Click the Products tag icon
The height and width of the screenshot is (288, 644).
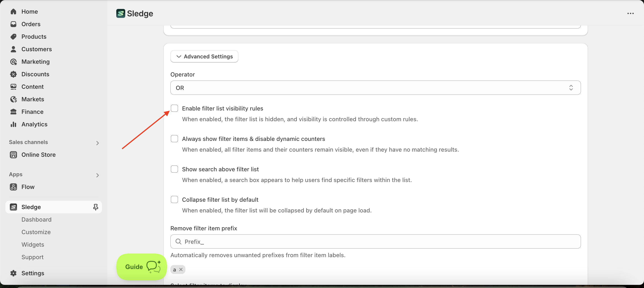[13, 36]
